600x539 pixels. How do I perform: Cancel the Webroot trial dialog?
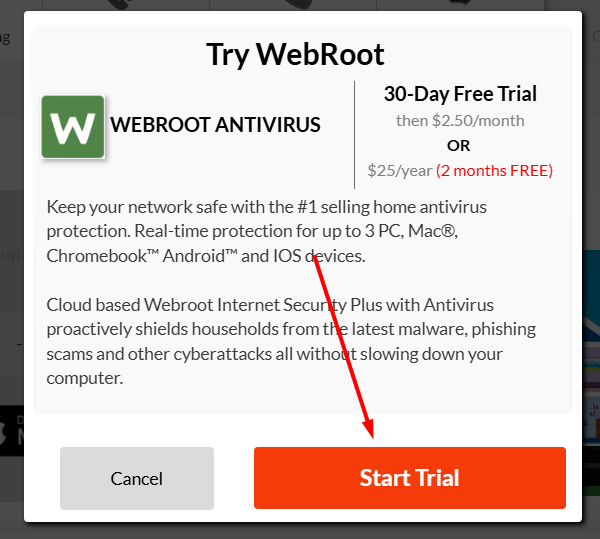(137, 478)
